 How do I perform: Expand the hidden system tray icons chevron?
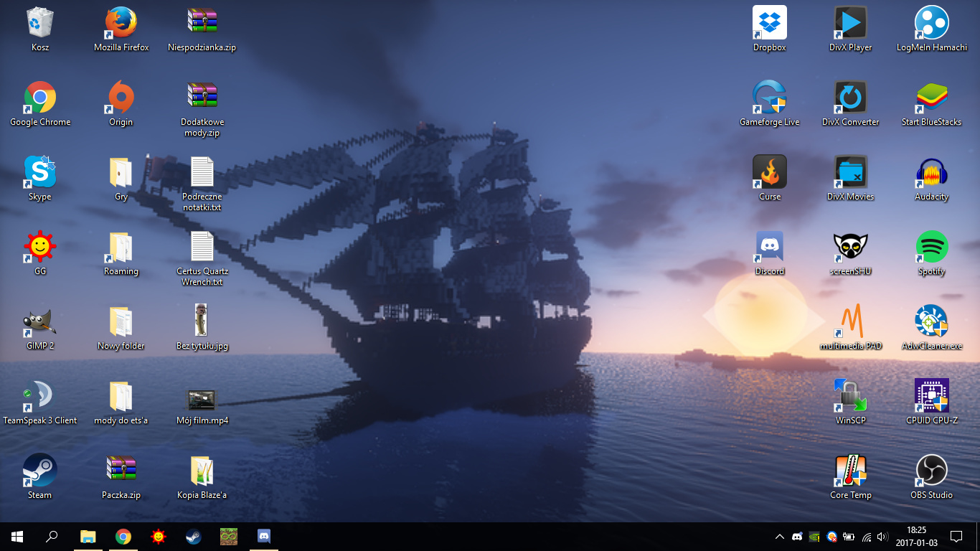[x=780, y=537]
